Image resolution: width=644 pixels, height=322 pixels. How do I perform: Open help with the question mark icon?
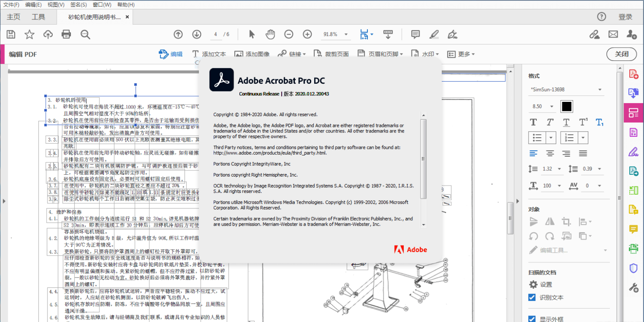tap(601, 17)
